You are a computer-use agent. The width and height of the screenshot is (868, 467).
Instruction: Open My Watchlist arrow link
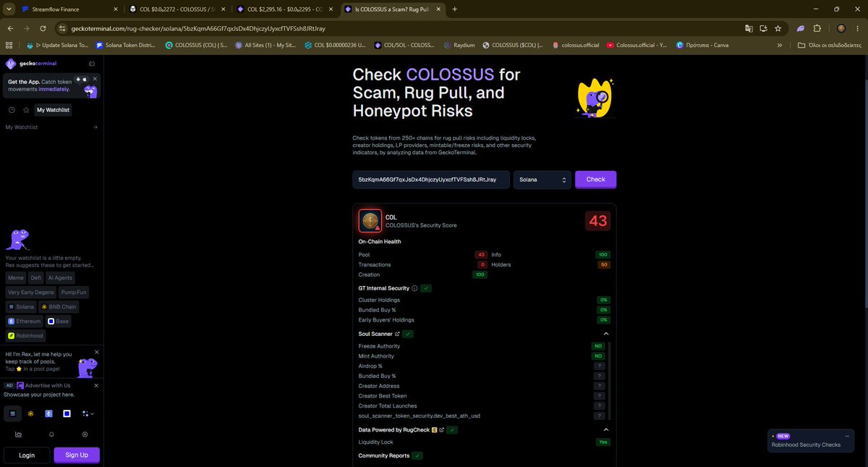click(95, 127)
